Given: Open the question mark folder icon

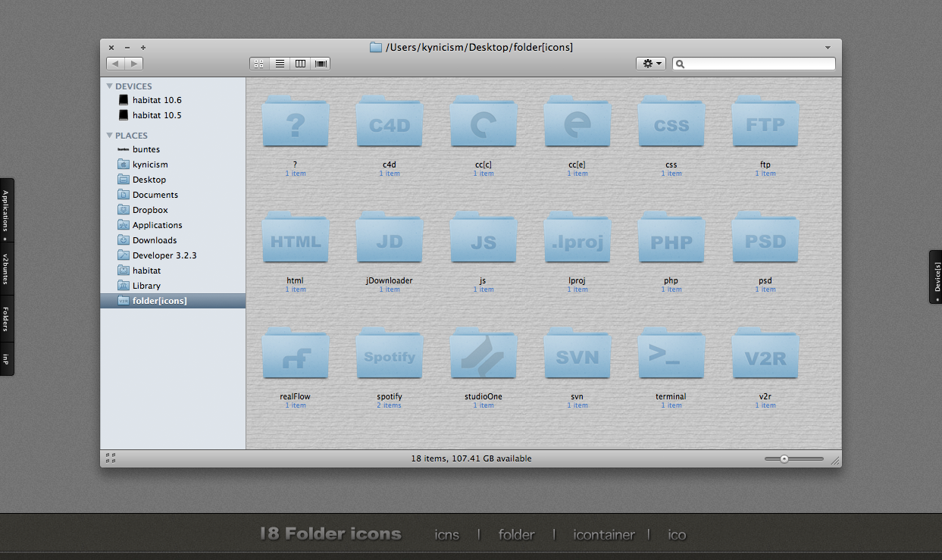Looking at the screenshot, I should (x=296, y=121).
